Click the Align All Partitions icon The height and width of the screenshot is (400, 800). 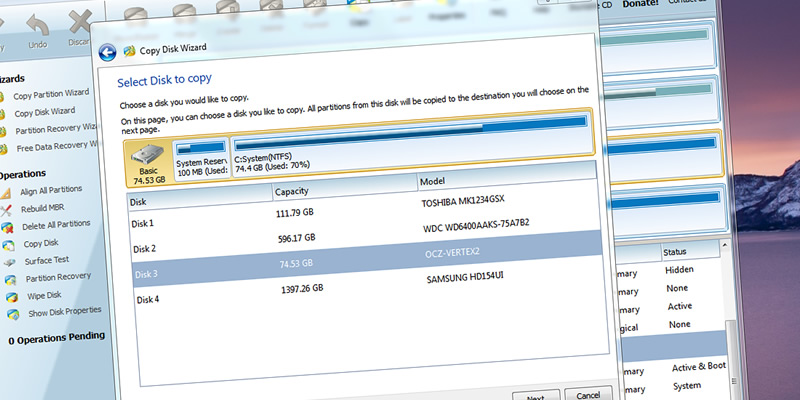tap(5, 193)
